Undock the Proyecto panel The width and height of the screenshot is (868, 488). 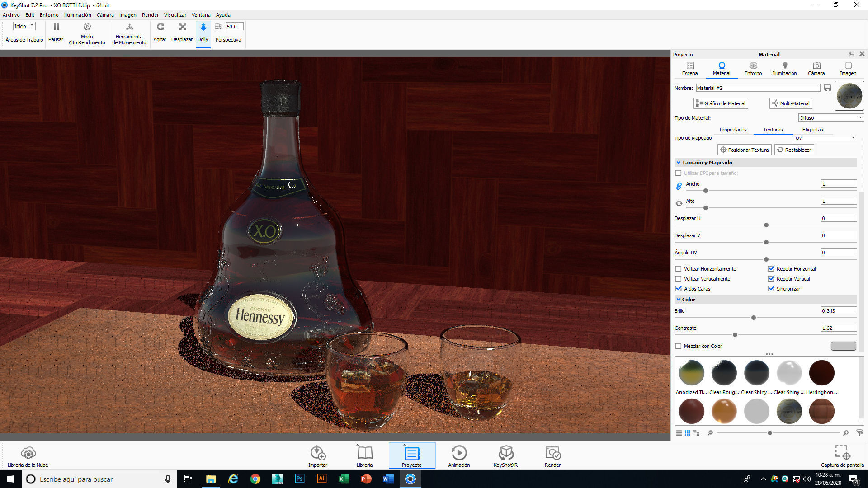pyautogui.click(x=852, y=54)
